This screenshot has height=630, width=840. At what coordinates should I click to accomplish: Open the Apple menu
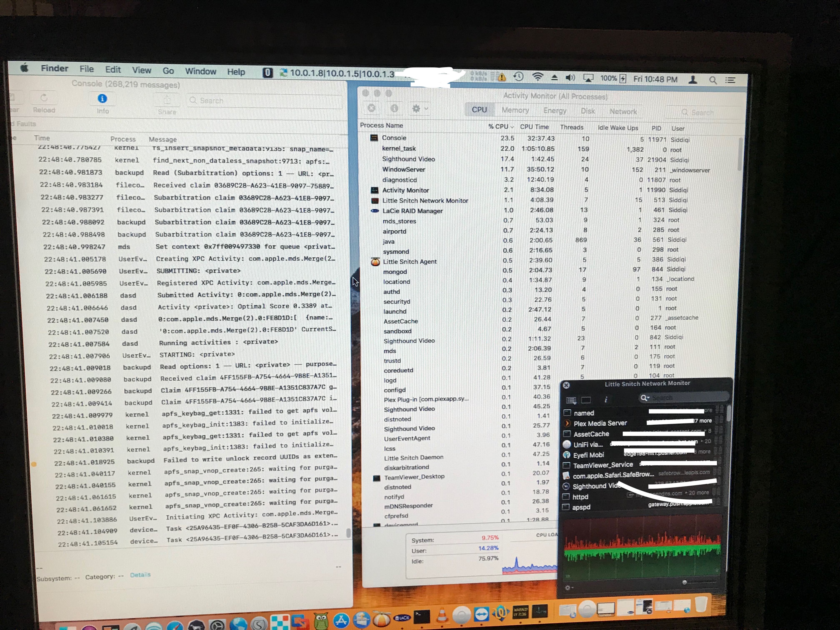pyautogui.click(x=25, y=68)
